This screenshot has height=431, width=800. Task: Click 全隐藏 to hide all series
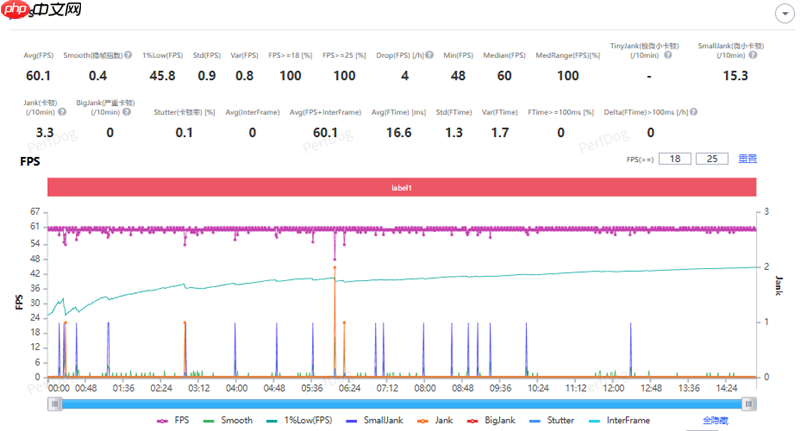(x=716, y=421)
